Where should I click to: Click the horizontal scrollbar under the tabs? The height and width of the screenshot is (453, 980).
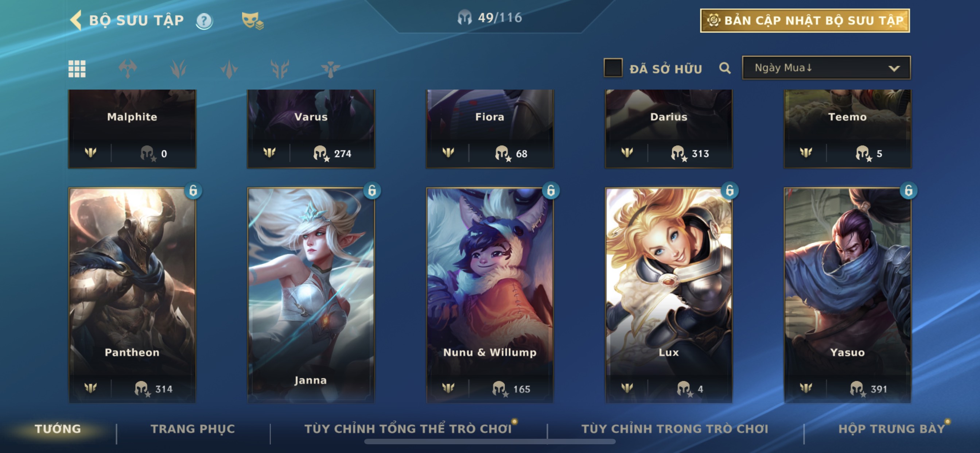click(x=490, y=442)
